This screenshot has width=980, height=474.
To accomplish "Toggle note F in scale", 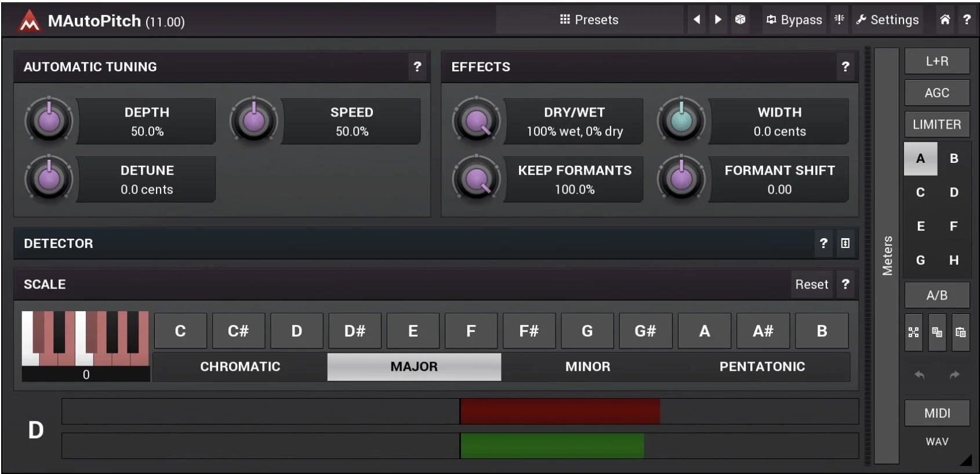I will pyautogui.click(x=471, y=331).
